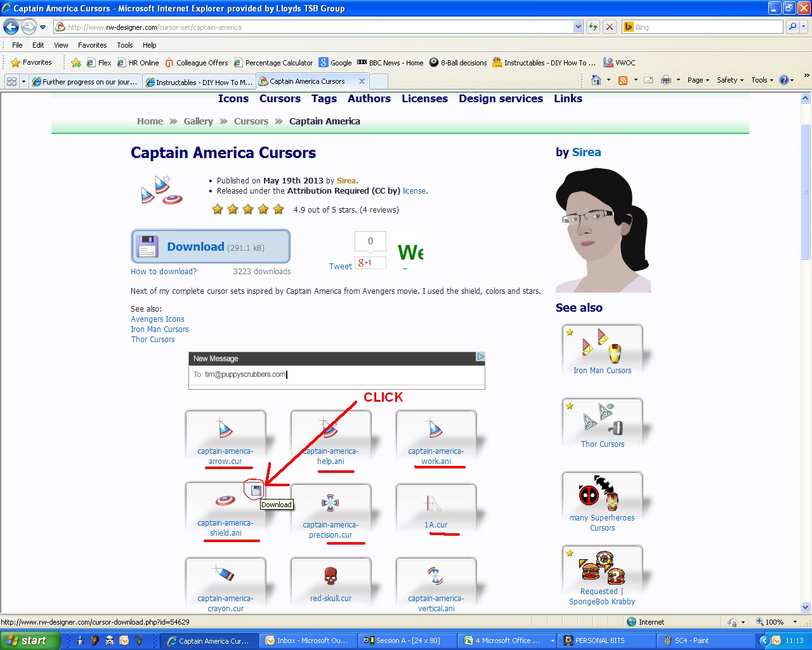Click the How to download? link
The image size is (812, 650).
pos(164,272)
